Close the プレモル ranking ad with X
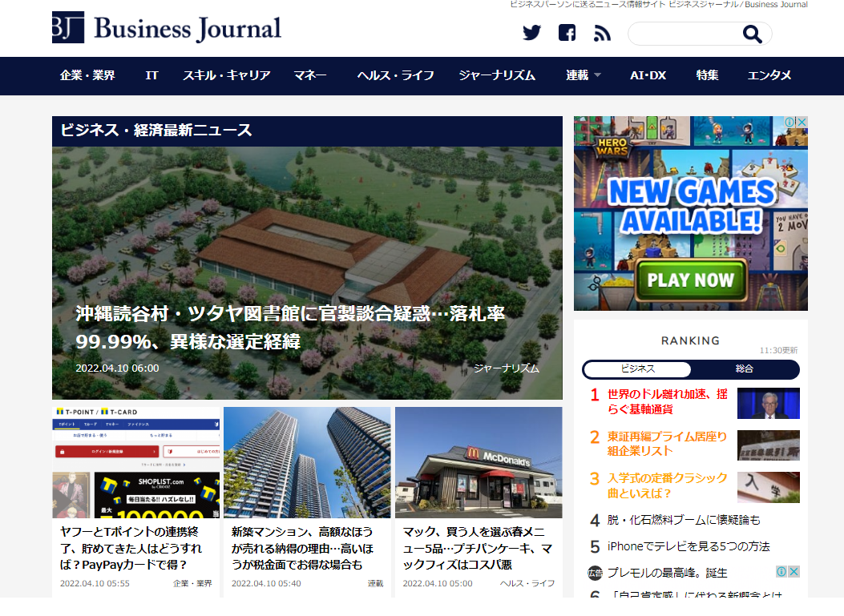The height and width of the screenshot is (616, 844). [x=794, y=571]
